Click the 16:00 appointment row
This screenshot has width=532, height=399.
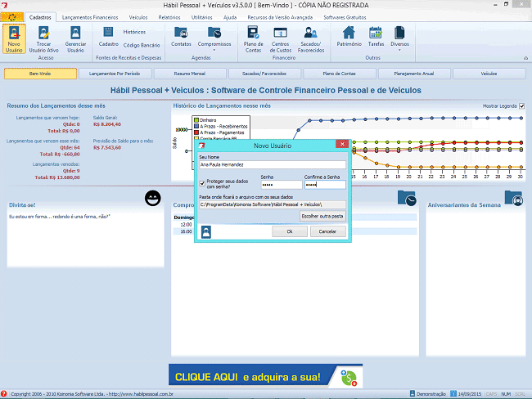click(x=184, y=231)
